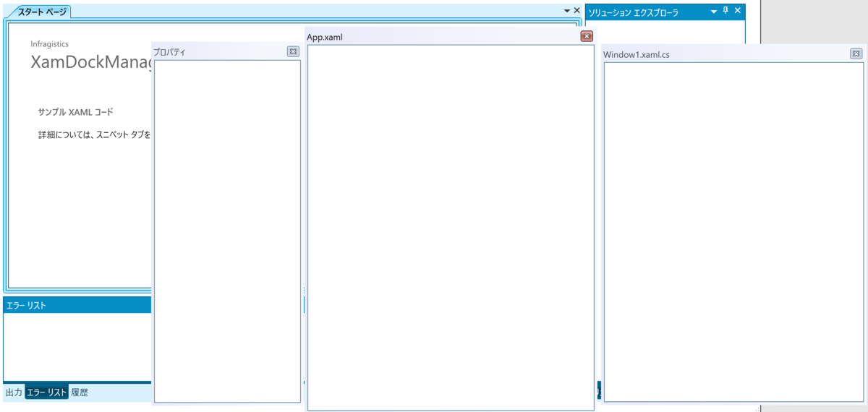Click the XamDockManag heading text
This screenshot has height=412, width=868.
click(x=93, y=63)
